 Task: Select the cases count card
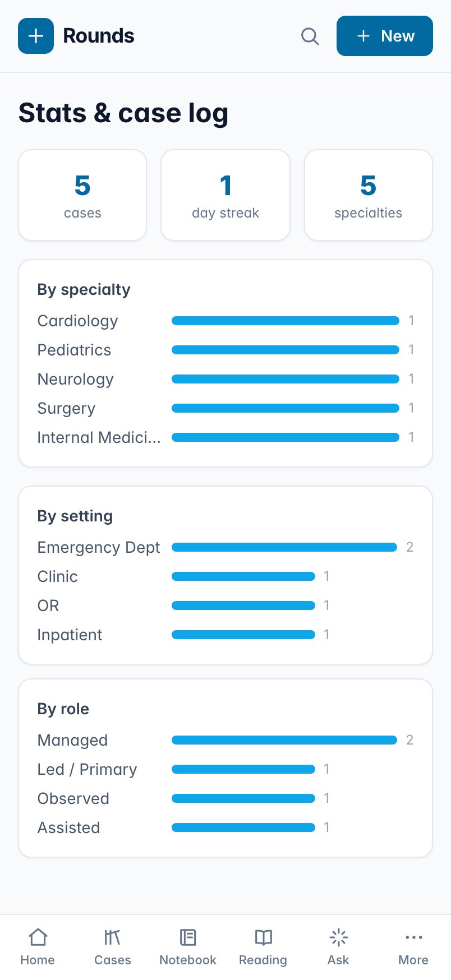pyautogui.click(x=82, y=195)
